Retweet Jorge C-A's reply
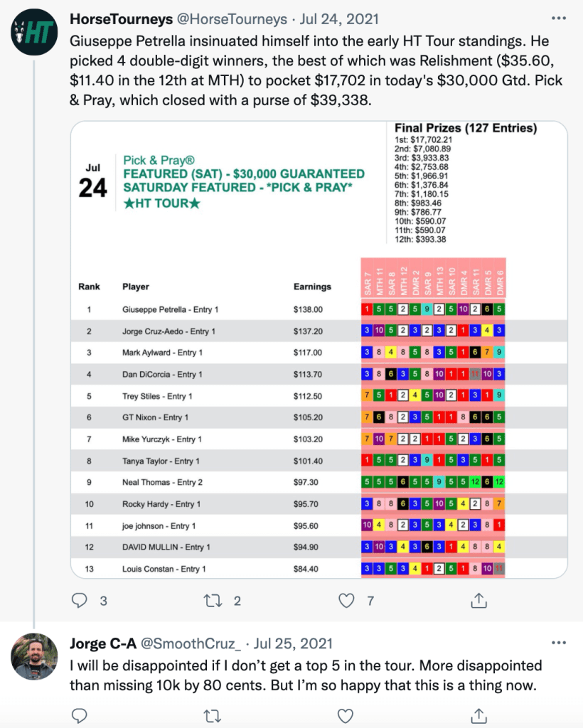This screenshot has height=728, width=583. (213, 714)
